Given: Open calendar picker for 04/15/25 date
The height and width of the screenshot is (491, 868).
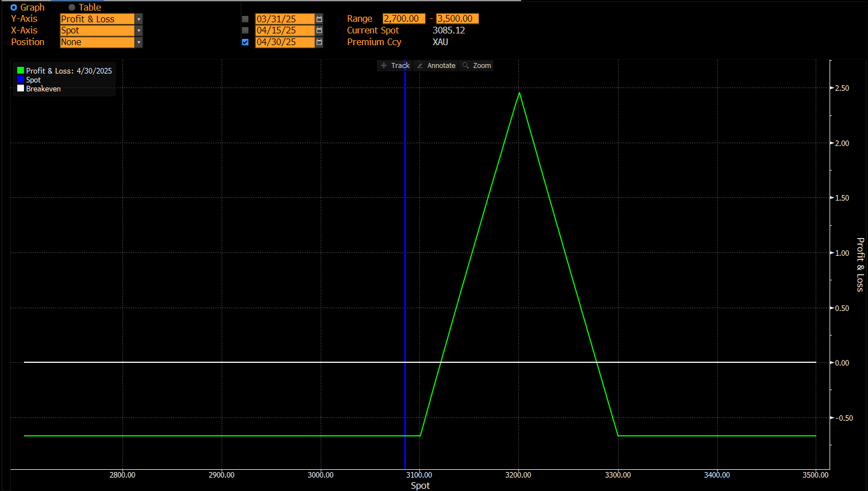Looking at the screenshot, I should pos(319,31).
